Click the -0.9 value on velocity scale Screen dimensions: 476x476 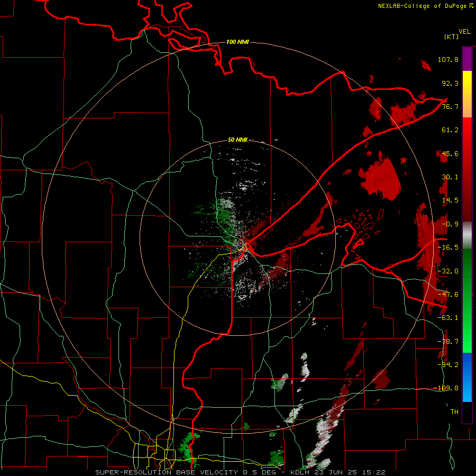[x=450, y=224]
